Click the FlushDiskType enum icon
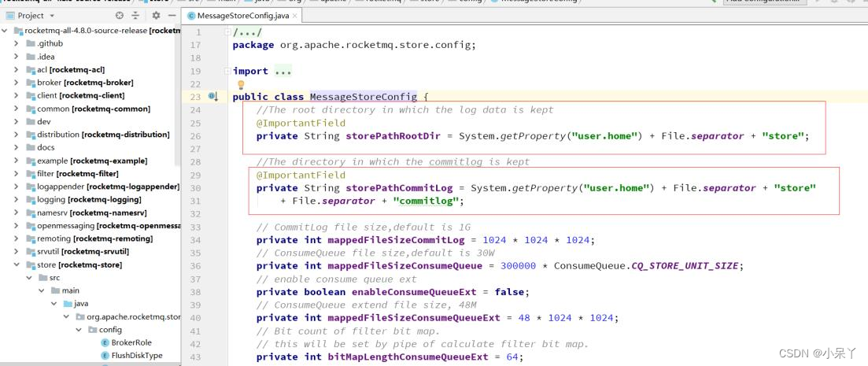This screenshot has width=868, height=366. tap(105, 356)
